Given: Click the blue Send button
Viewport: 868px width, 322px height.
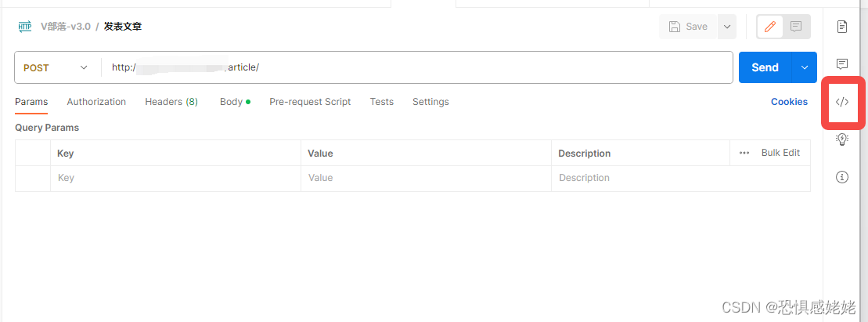Looking at the screenshot, I should pyautogui.click(x=765, y=67).
